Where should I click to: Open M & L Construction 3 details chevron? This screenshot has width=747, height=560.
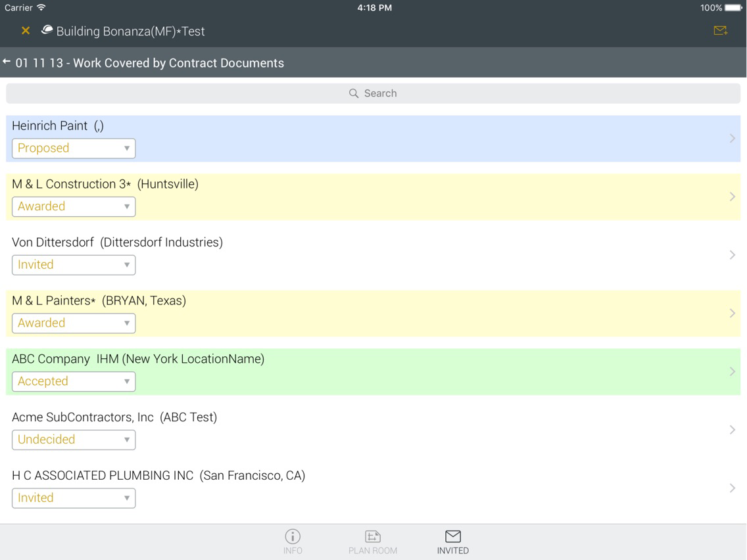click(733, 197)
